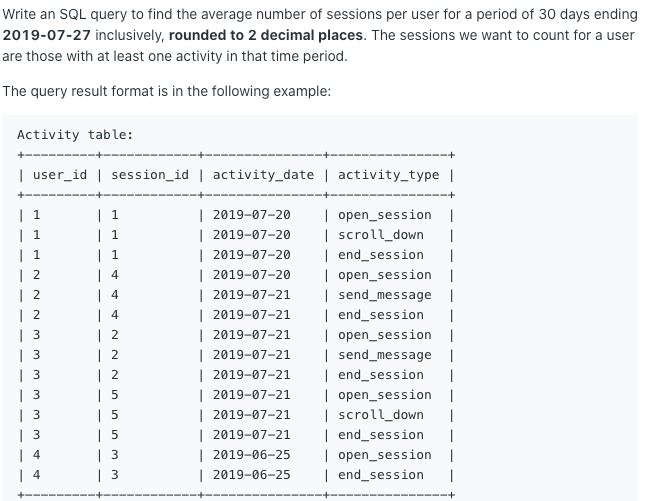This screenshot has width=647, height=501.
Task: Click the 2019-07-20 date in user 2's row
Action: click(252, 275)
